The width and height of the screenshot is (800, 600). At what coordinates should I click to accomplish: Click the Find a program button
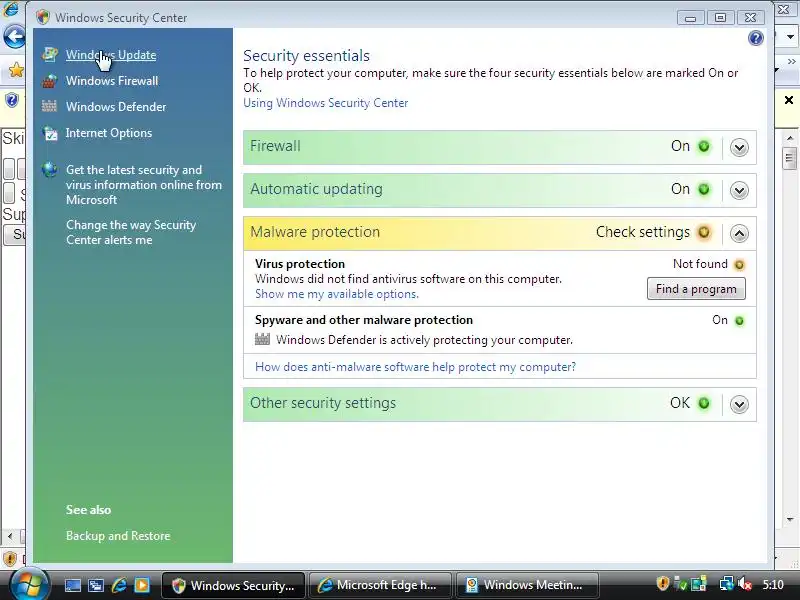click(x=696, y=289)
